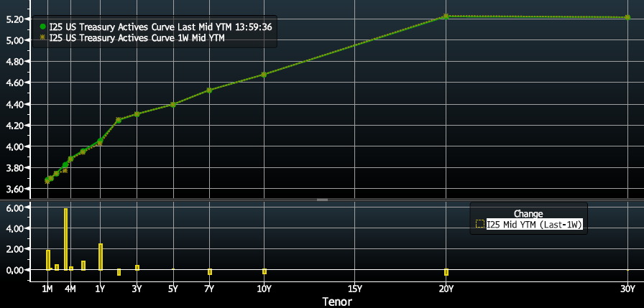
Task: Click the '3Y' tenor axis label
Action: pos(137,289)
